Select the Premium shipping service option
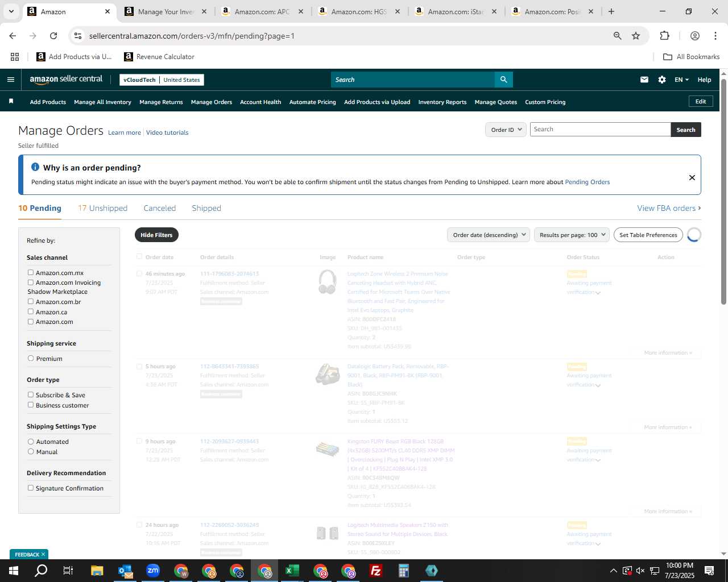Viewport: 728px width, 582px height. [x=31, y=358]
